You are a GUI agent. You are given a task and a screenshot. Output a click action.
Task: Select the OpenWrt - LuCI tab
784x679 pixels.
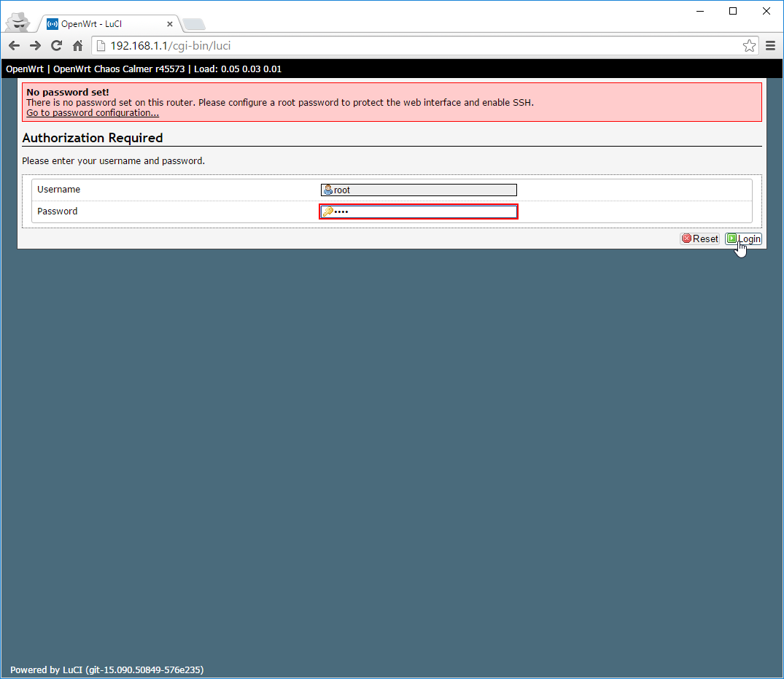click(x=102, y=23)
